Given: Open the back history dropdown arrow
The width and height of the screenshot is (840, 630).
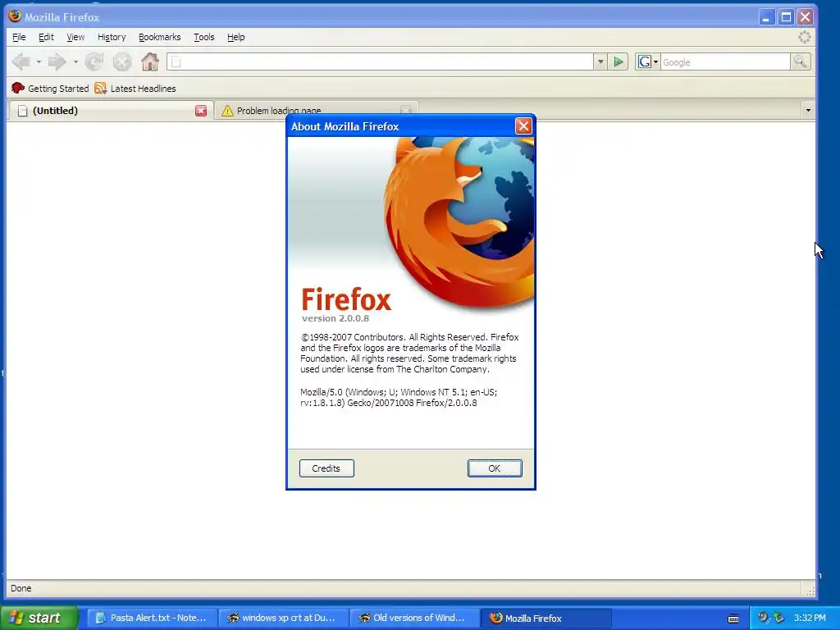Looking at the screenshot, I should point(39,62).
